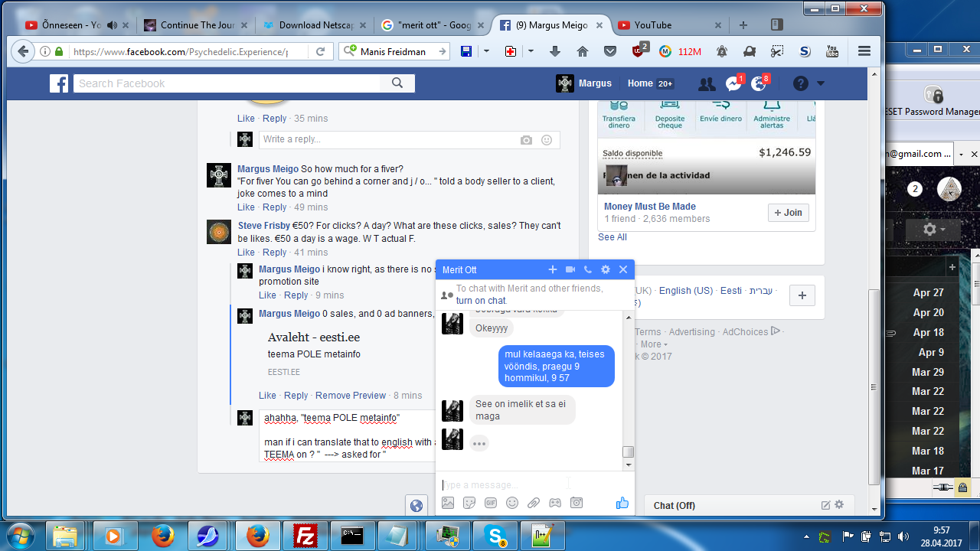Join the Money Must Be Made group

(x=788, y=212)
